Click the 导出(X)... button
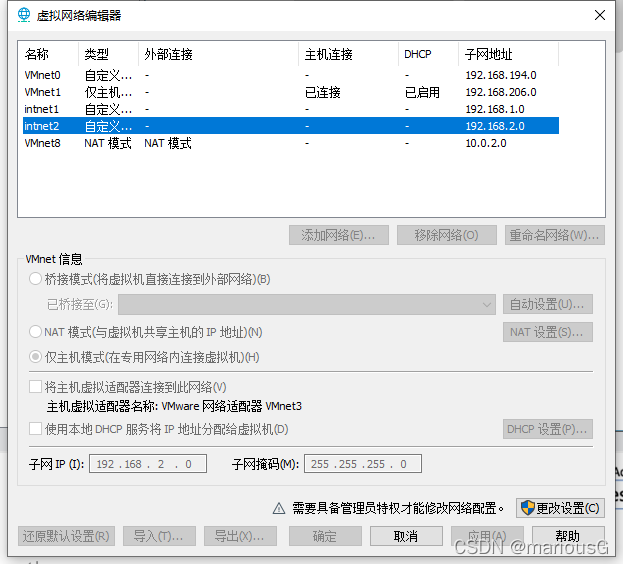 click(x=240, y=536)
